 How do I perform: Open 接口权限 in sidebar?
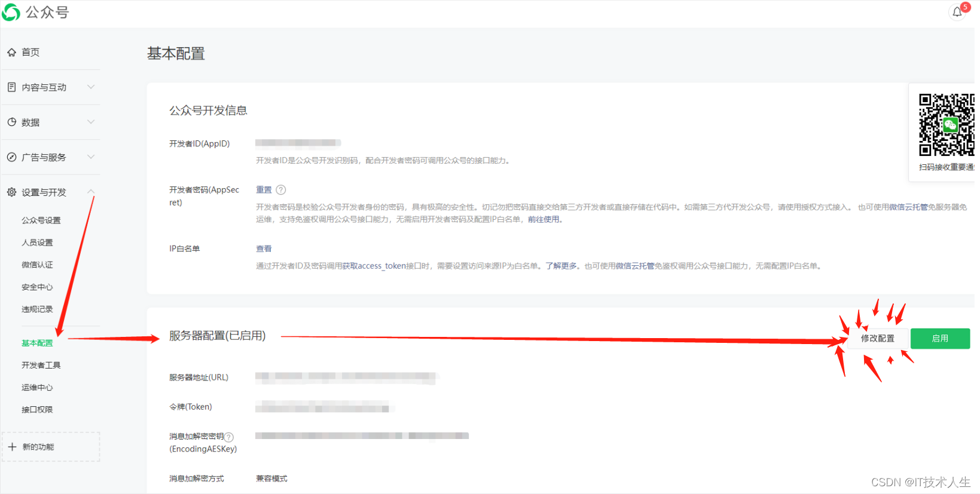[x=37, y=410]
